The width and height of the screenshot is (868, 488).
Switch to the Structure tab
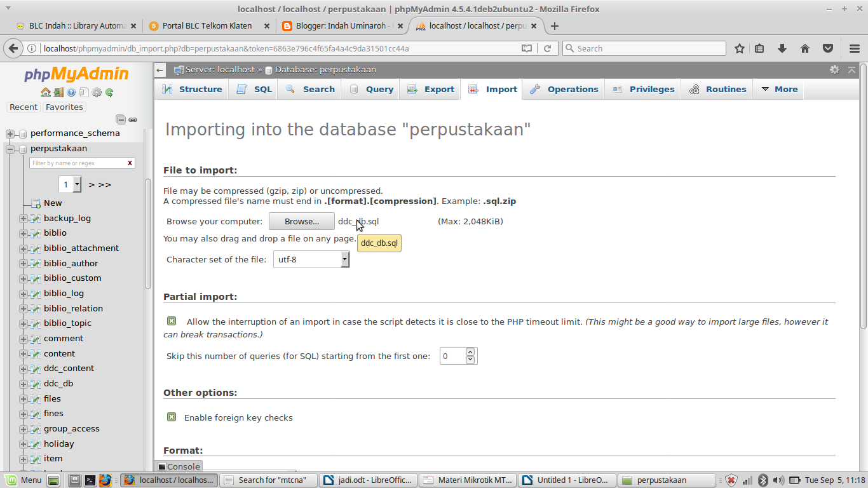192,90
